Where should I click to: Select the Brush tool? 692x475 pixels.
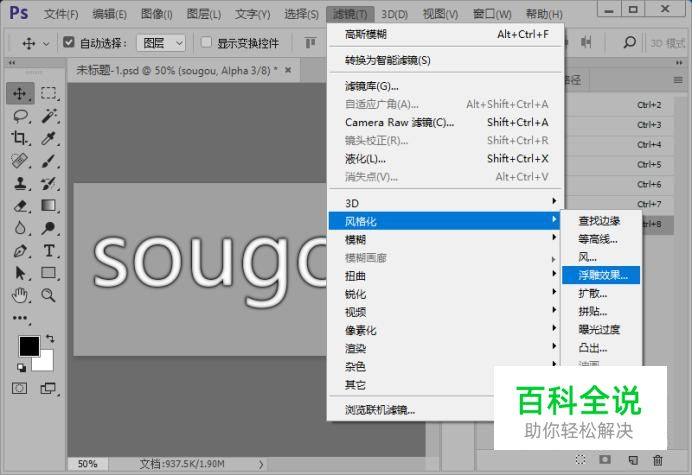(x=49, y=161)
